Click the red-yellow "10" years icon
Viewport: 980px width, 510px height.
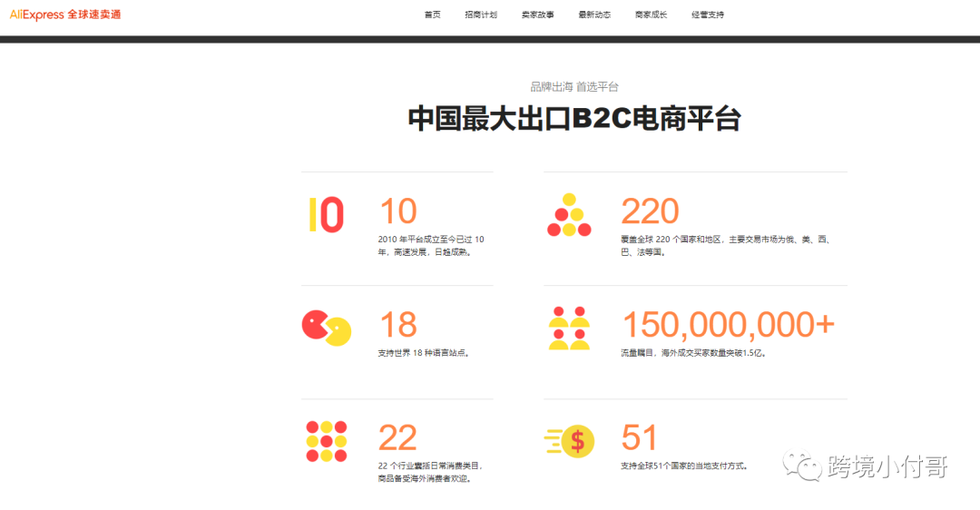(x=327, y=214)
